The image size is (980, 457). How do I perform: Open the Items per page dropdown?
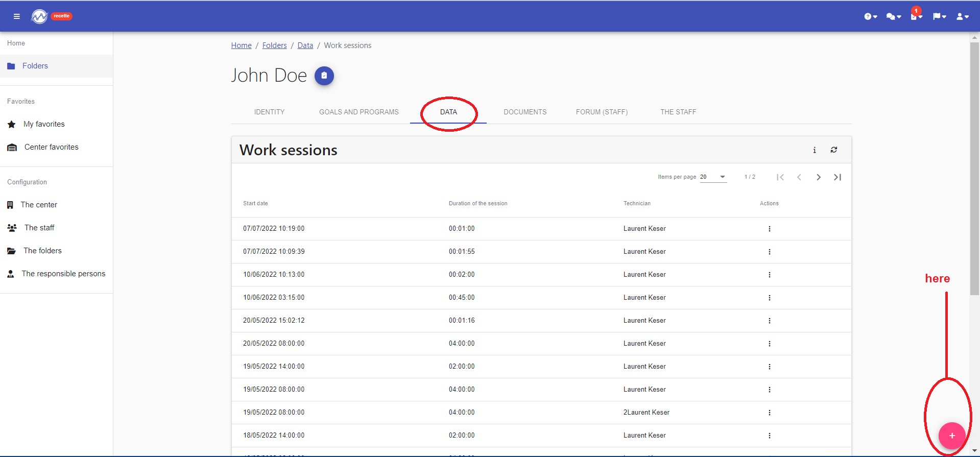pyautogui.click(x=713, y=177)
